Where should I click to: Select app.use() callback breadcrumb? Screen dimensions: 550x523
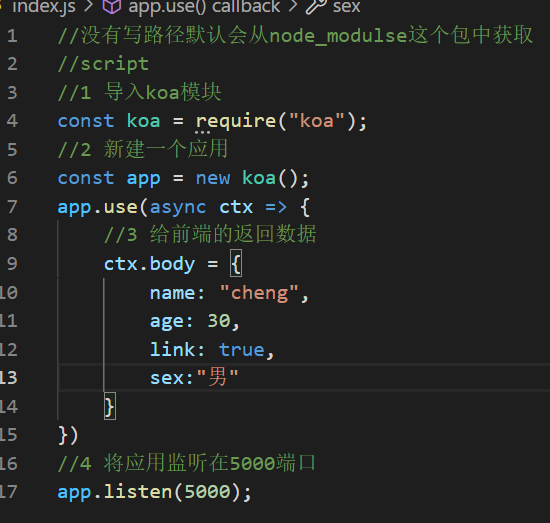(x=204, y=6)
